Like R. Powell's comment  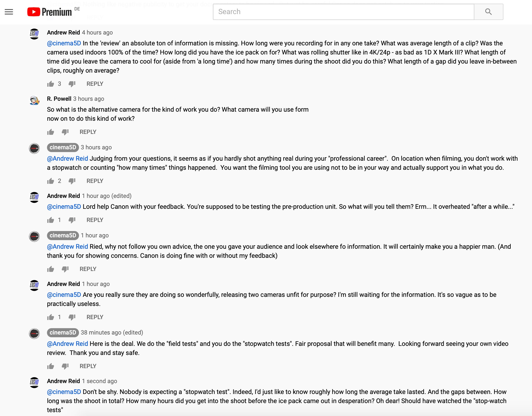(51, 132)
